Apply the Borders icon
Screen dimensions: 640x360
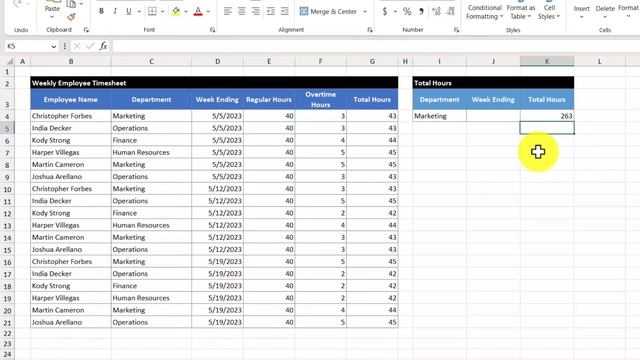point(152,11)
